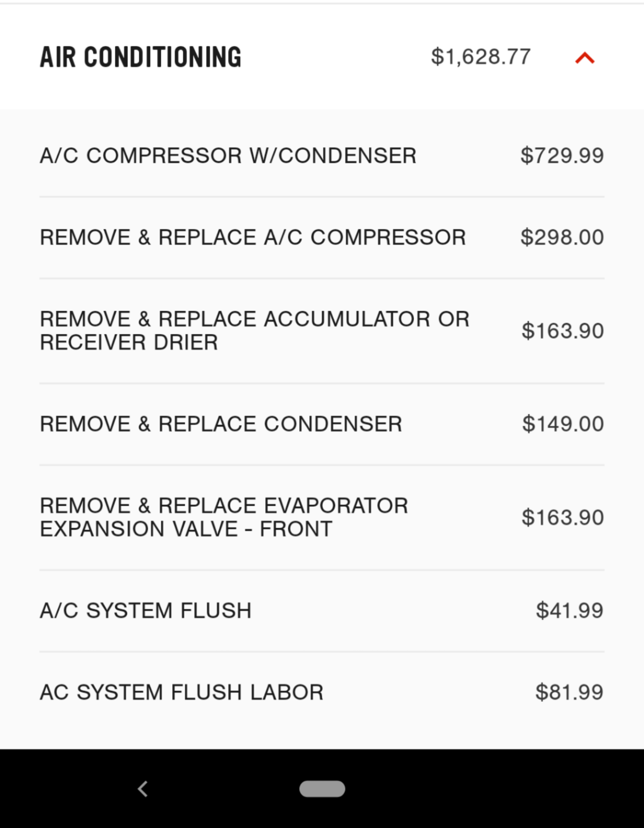Open the Accumulator or Receiver Drier line item
The image size is (644, 828).
click(254, 330)
